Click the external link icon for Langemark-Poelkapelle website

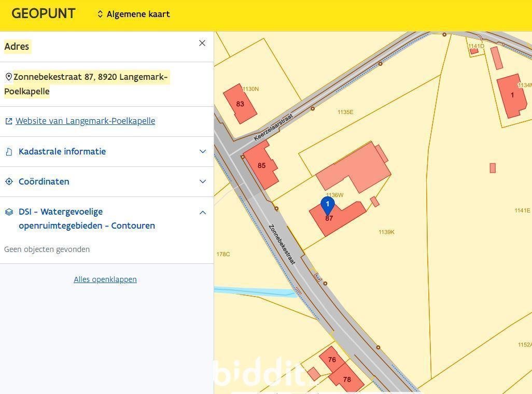(x=8, y=121)
